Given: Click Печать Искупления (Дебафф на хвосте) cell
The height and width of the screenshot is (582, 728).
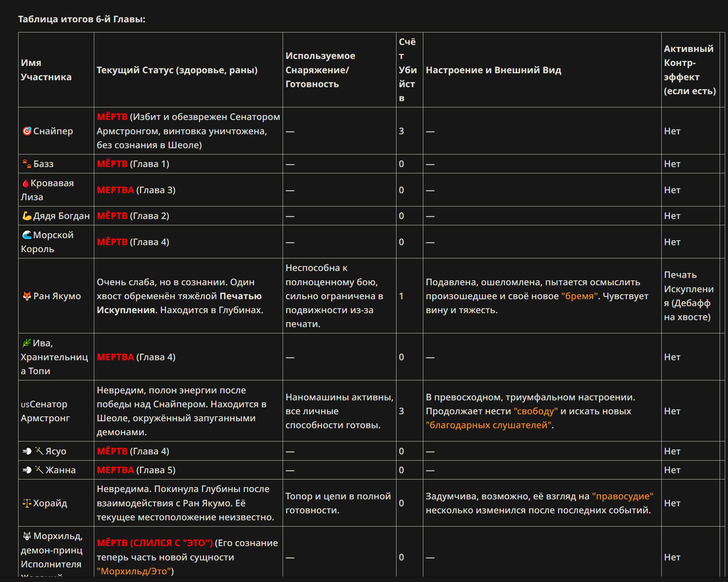Looking at the screenshot, I should point(689,296).
